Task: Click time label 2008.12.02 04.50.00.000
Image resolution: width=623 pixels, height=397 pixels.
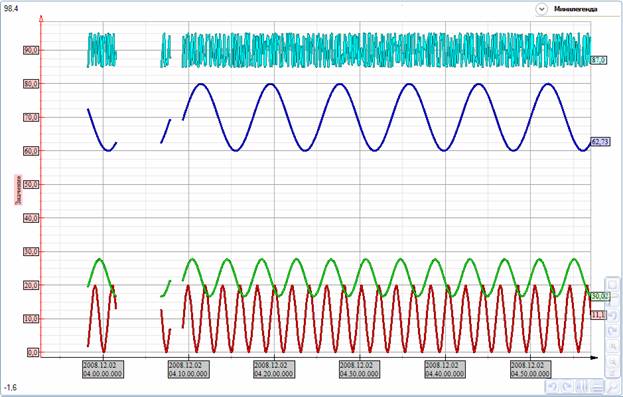Action: pyautogui.click(x=530, y=369)
